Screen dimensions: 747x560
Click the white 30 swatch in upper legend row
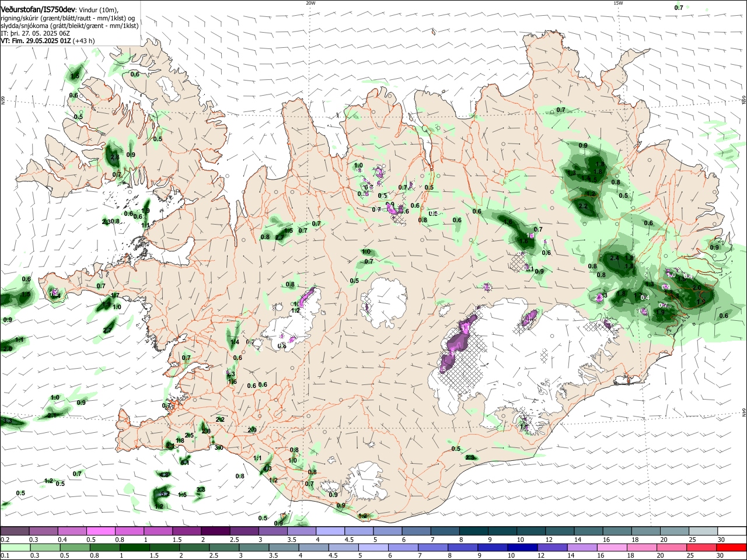click(731, 531)
